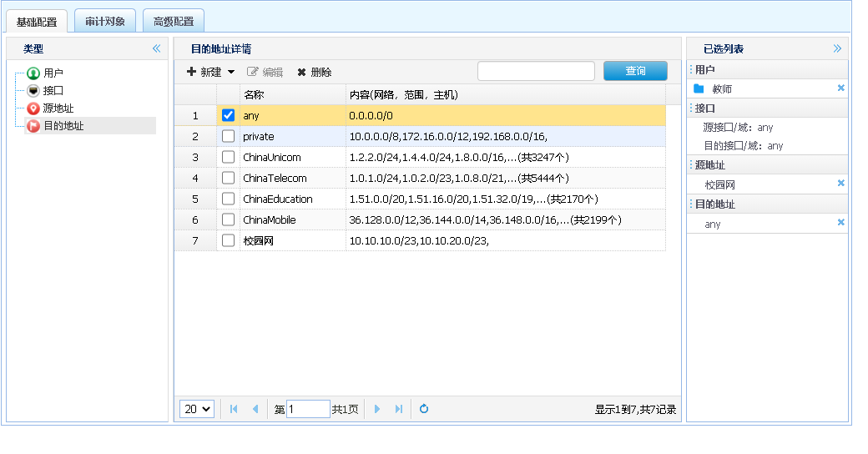Go to last page icon

[x=399, y=409]
